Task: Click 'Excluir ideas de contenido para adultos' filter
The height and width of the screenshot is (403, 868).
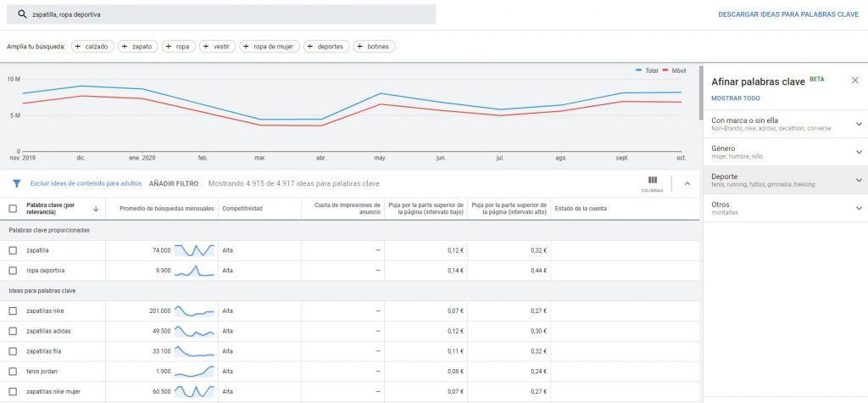Action: point(86,183)
